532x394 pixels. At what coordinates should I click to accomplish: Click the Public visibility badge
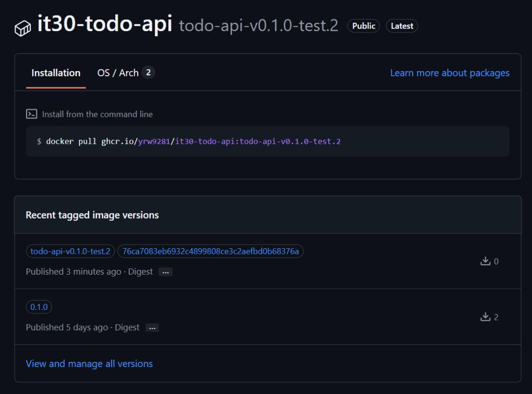click(363, 26)
